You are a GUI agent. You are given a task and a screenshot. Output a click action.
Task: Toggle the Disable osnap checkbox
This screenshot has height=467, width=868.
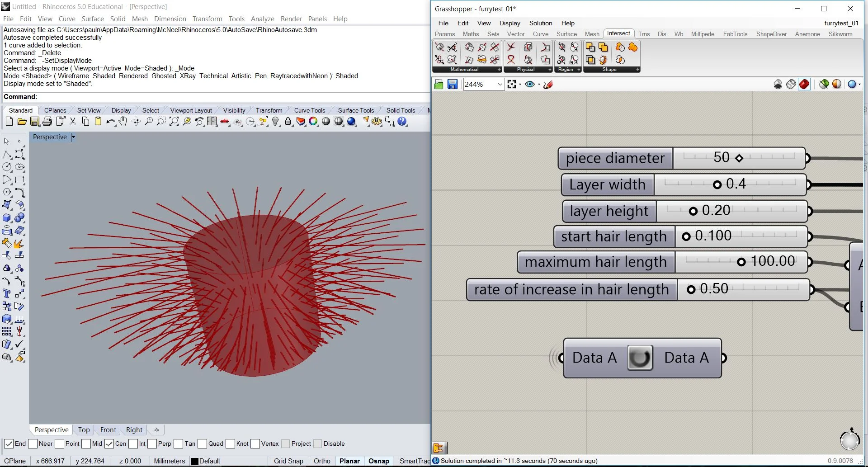[x=317, y=444]
